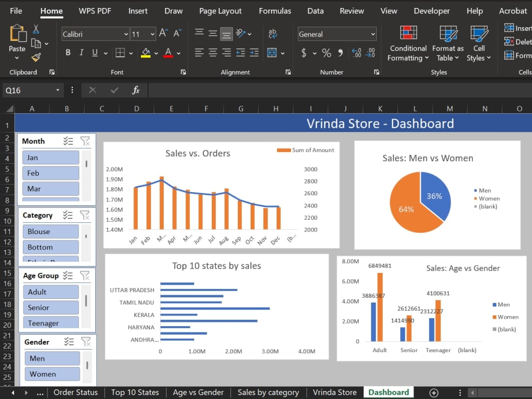Screen dimensions: 532x399
Task: Clear the Month slicer filter
Action: (85, 141)
